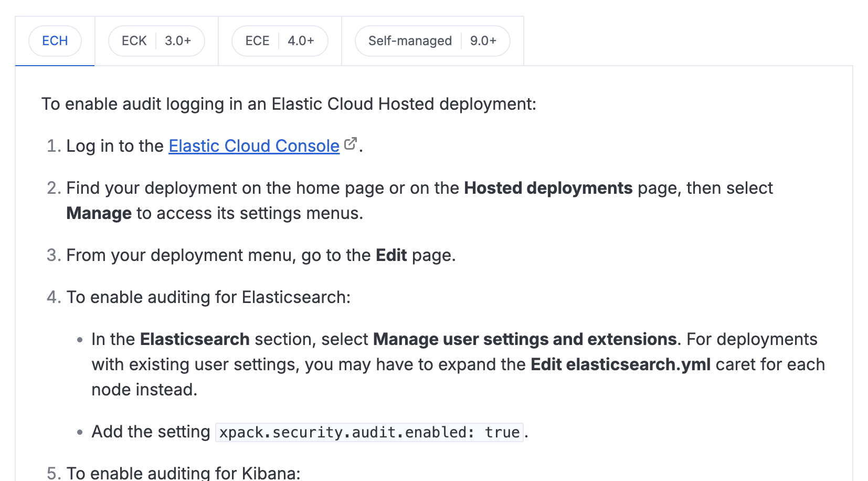
Task: Switch to the ECH tab
Action: click(55, 41)
